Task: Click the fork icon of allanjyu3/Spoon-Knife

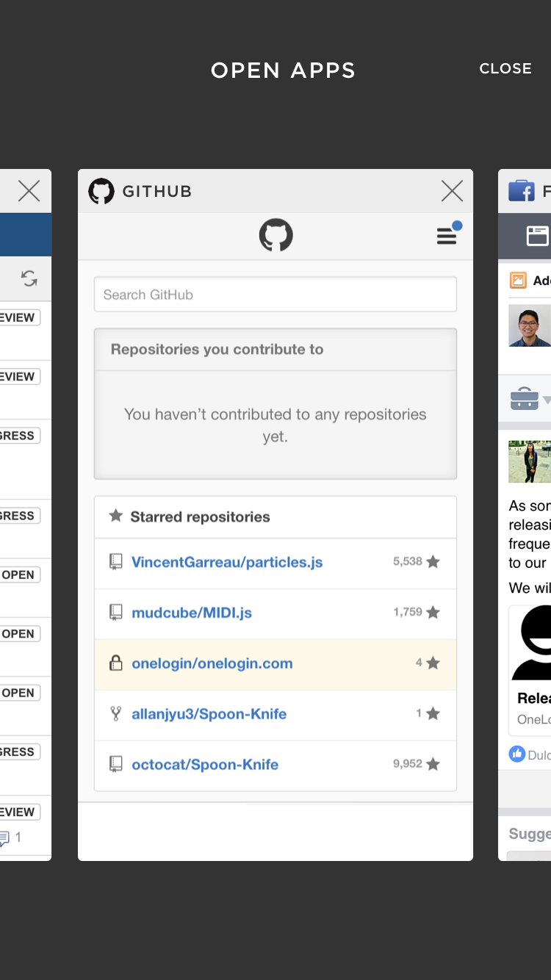Action: pos(115,713)
